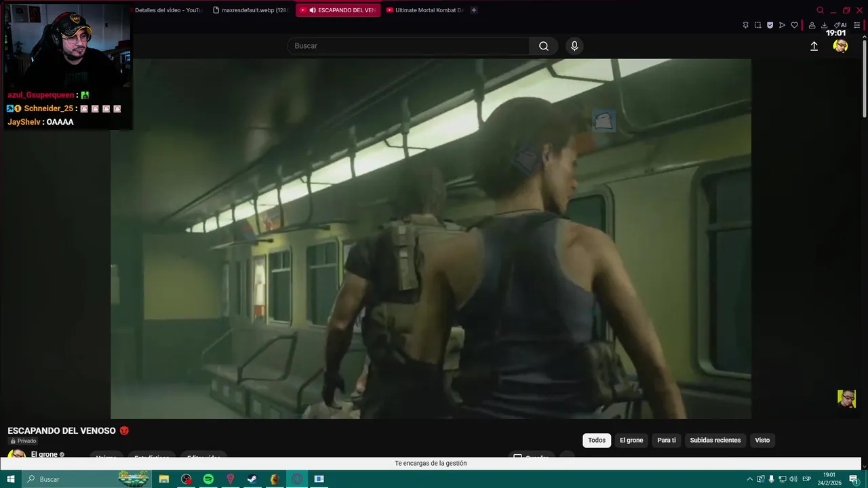This screenshot has width=868, height=488.
Task: Switch to Ultimate Mortal Kombat tab
Action: (424, 10)
